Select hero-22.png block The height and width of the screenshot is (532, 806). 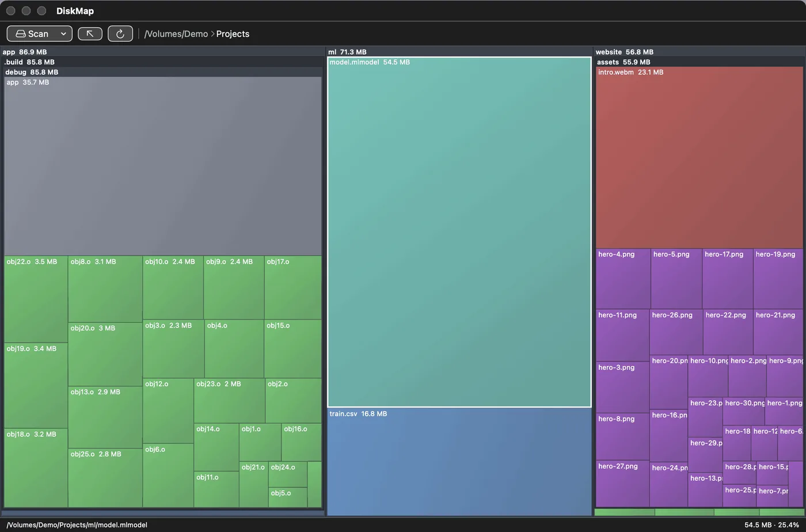click(x=728, y=332)
